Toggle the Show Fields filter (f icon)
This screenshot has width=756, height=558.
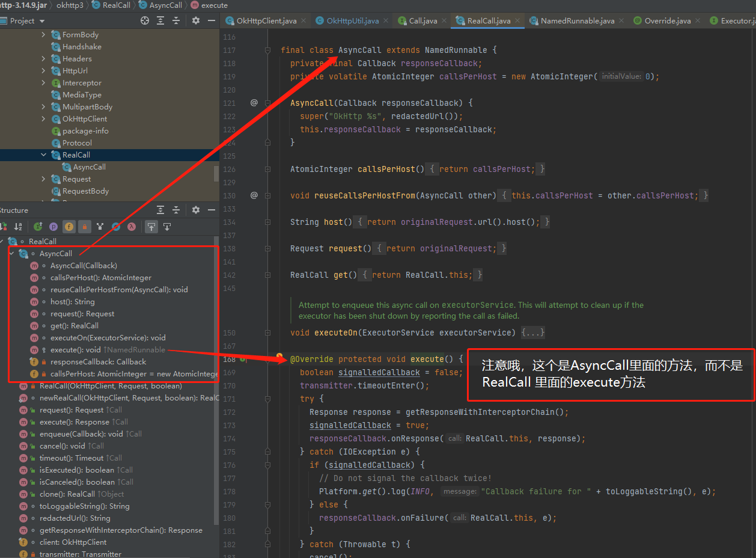click(x=69, y=227)
